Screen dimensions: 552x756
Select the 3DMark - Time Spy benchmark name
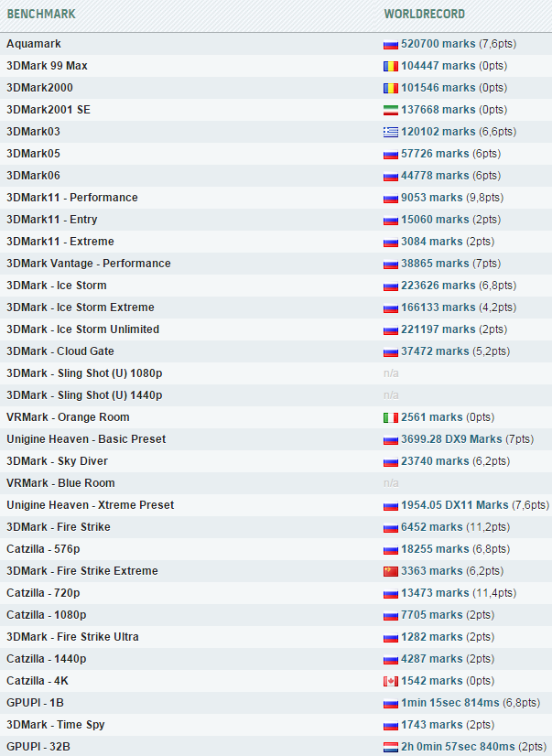click(56, 725)
